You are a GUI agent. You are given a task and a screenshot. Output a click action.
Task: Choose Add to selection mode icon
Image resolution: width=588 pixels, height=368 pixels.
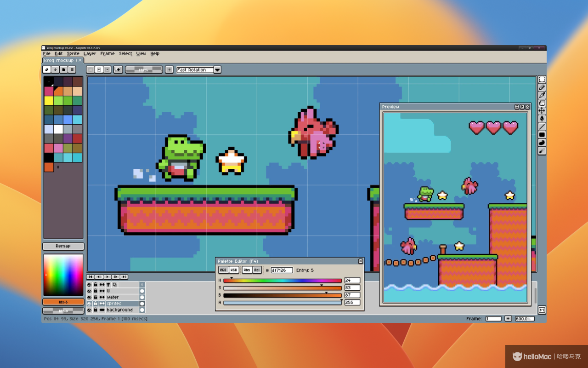point(99,69)
